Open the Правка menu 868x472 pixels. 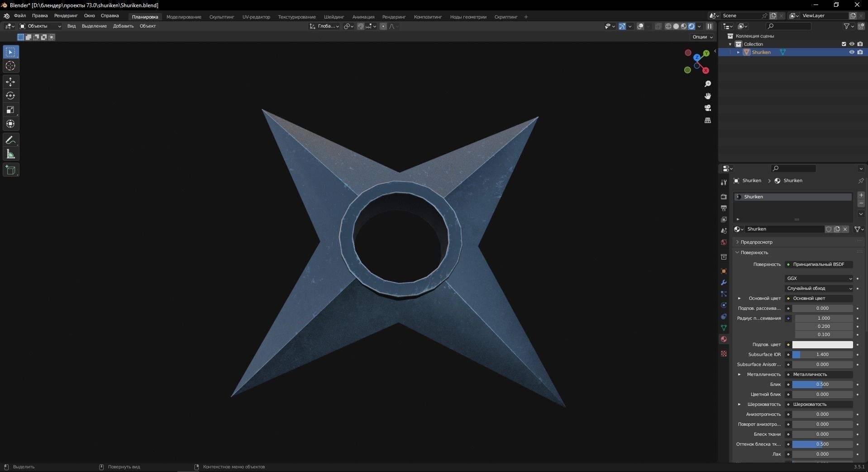[40, 16]
